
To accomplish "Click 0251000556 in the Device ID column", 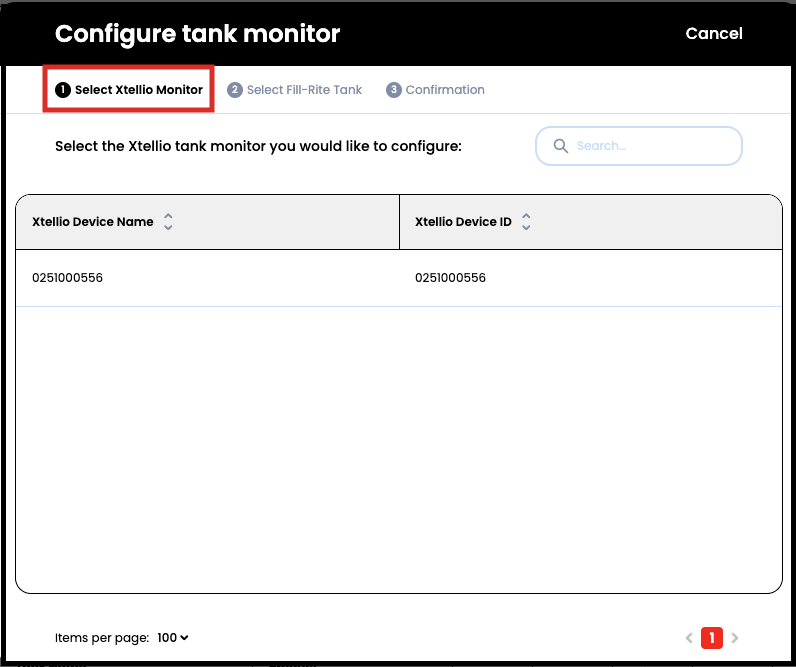I will coord(450,278).
